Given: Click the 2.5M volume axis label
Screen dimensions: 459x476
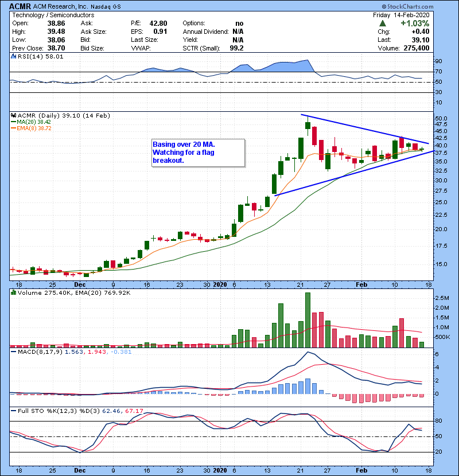Looking at the screenshot, I should click(442, 298).
